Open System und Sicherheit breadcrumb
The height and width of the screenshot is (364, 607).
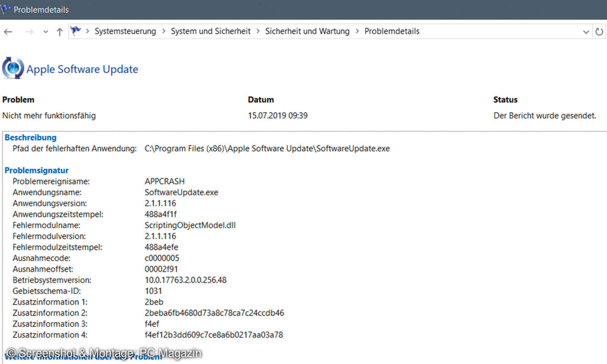tap(211, 31)
